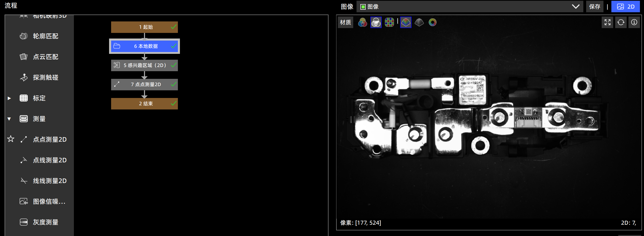The height and width of the screenshot is (236, 644).
Task: Select the 7 点点测量2D flow node
Action: 144,84
